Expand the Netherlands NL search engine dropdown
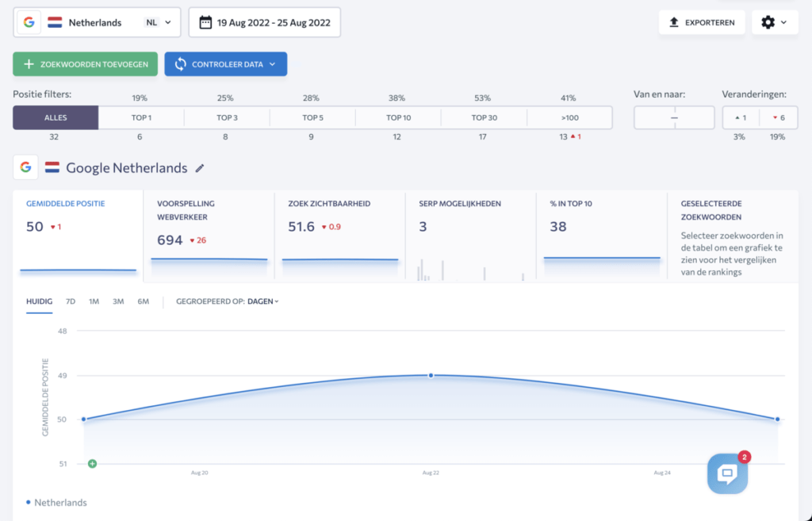This screenshot has height=521, width=812. (167, 23)
